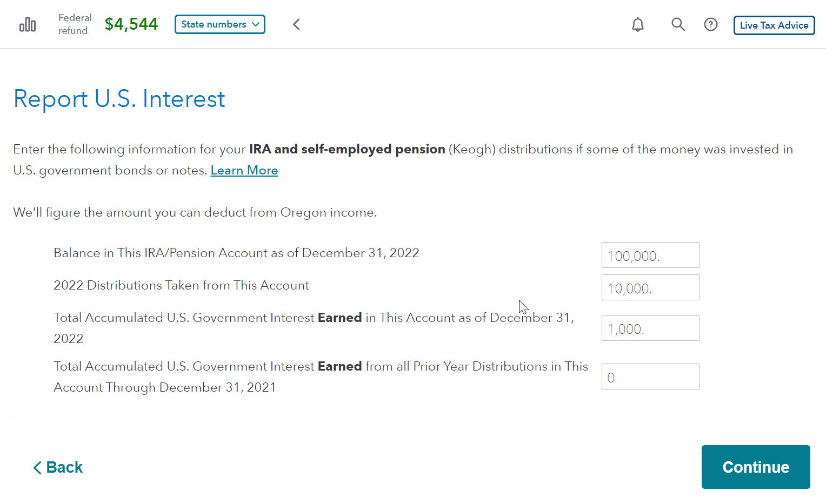The width and height of the screenshot is (826, 504).
Task: Click the IRA balance field showing 100,000
Action: (x=650, y=255)
